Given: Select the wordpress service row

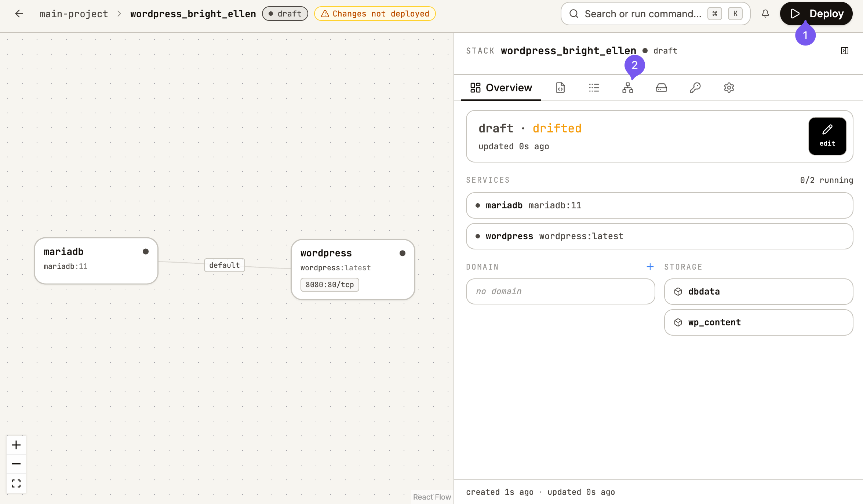Looking at the screenshot, I should [660, 236].
